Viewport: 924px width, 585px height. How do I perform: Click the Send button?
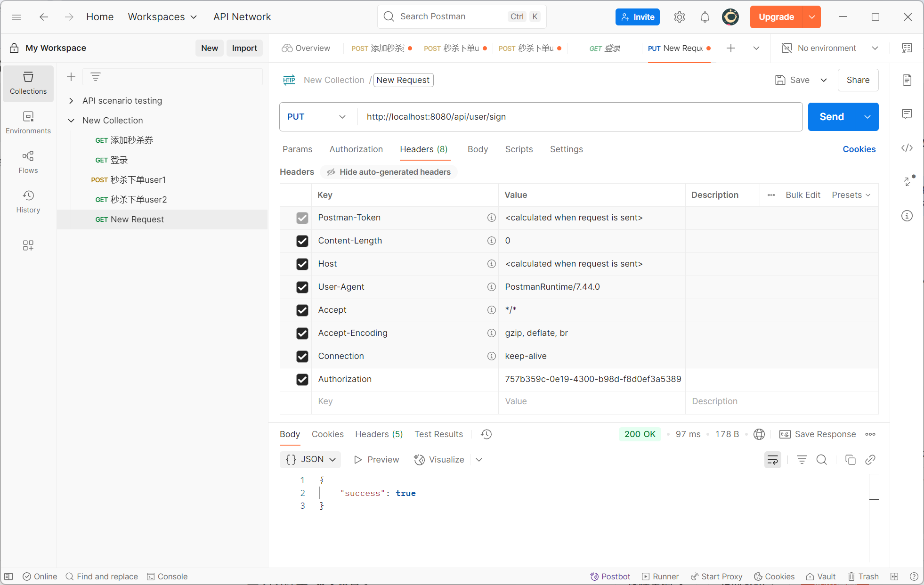(x=831, y=117)
